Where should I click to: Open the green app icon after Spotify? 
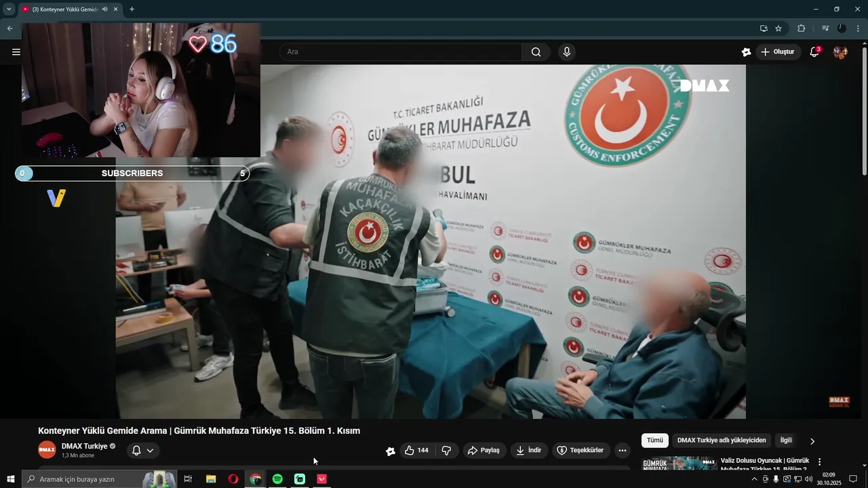[x=300, y=479]
